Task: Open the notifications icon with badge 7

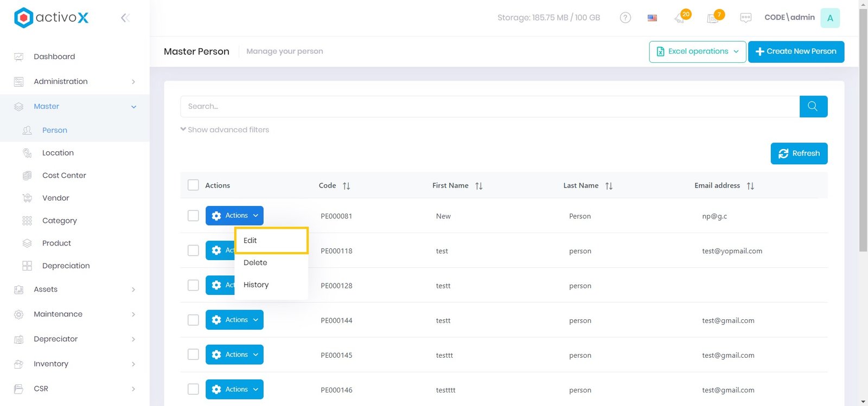Action: [x=713, y=18]
